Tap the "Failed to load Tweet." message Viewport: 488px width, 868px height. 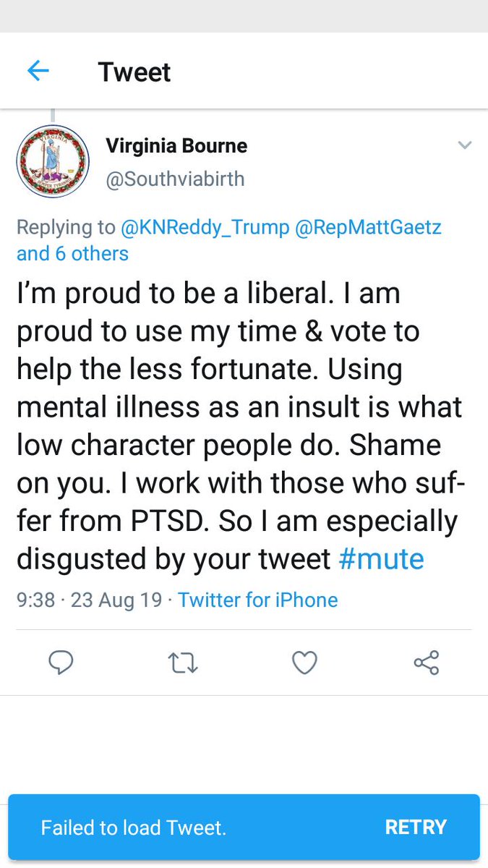tap(133, 827)
